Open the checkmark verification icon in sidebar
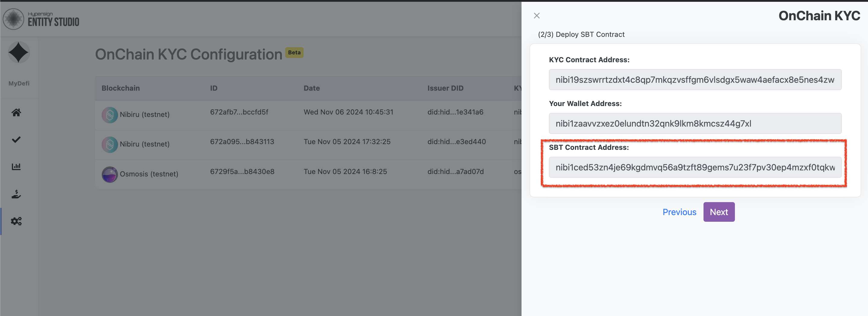The image size is (868, 316). point(16,140)
